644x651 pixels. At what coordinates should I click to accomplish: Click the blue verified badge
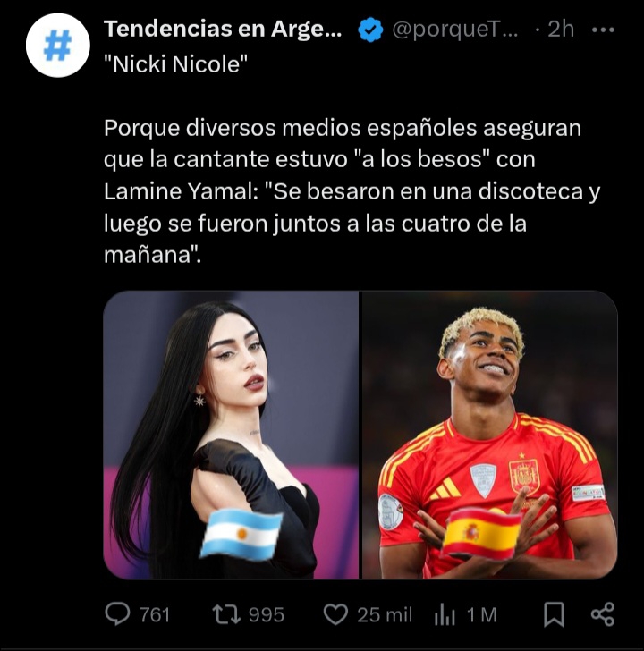pos(370,30)
